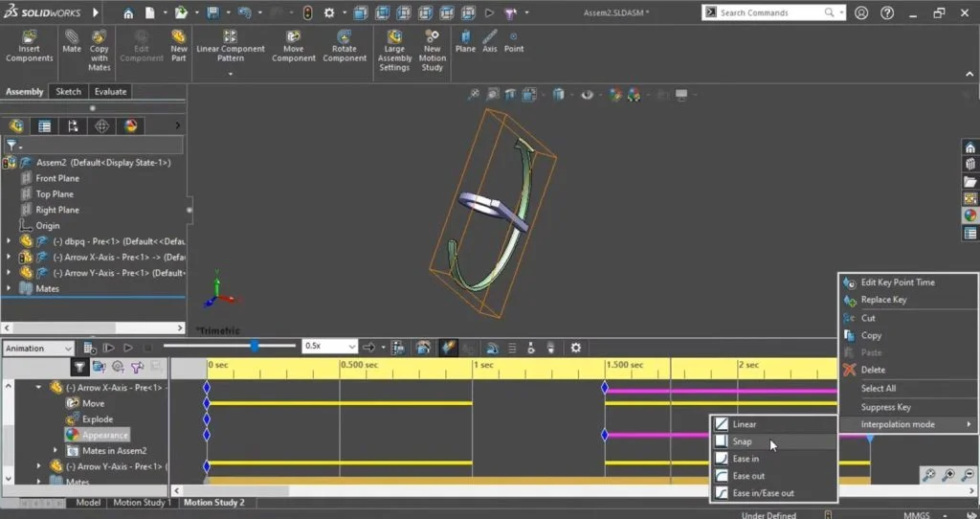Image resolution: width=980 pixels, height=519 pixels.
Task: Choose Ease in/Ease out interpolation
Action: click(x=763, y=493)
